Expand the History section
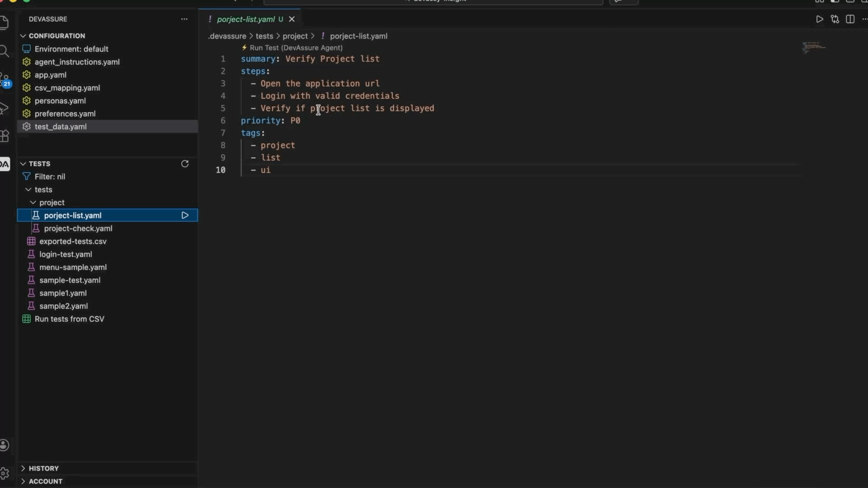Image resolution: width=868 pixels, height=488 pixels. click(x=23, y=468)
